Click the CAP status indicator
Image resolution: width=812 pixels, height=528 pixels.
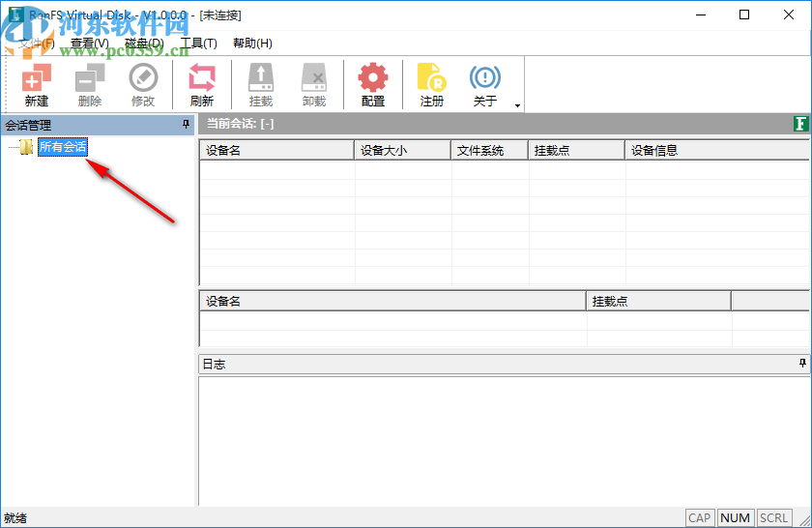(700, 517)
